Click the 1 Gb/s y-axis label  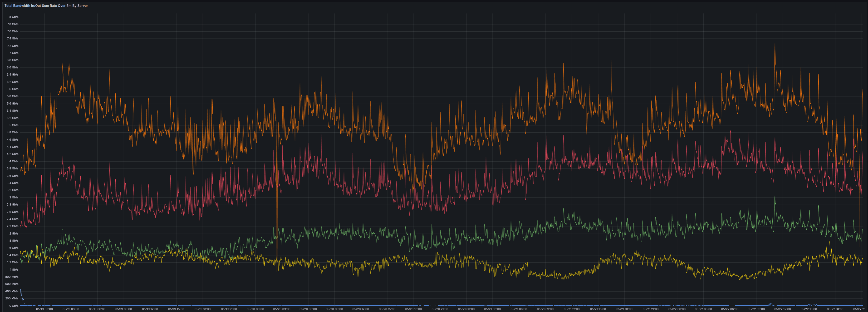[14, 270]
